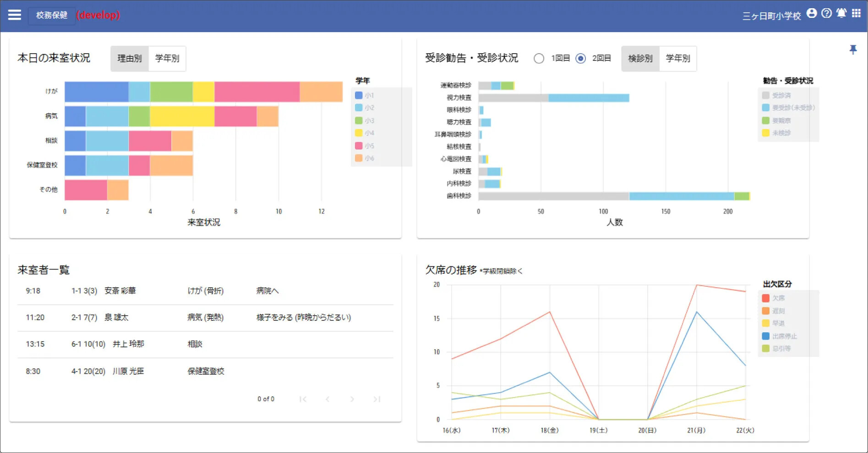
Task: Open visitor row for 安斎 彩華
Action: pyautogui.click(x=120, y=291)
